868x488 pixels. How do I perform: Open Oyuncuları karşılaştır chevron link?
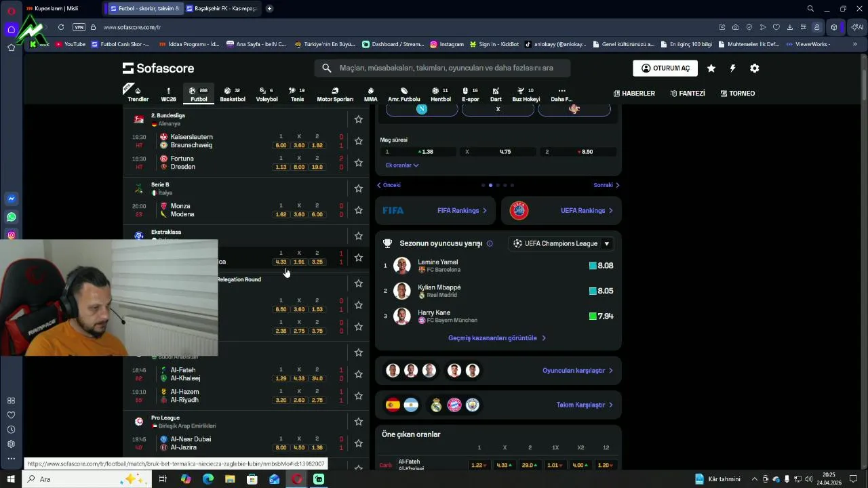(x=578, y=371)
